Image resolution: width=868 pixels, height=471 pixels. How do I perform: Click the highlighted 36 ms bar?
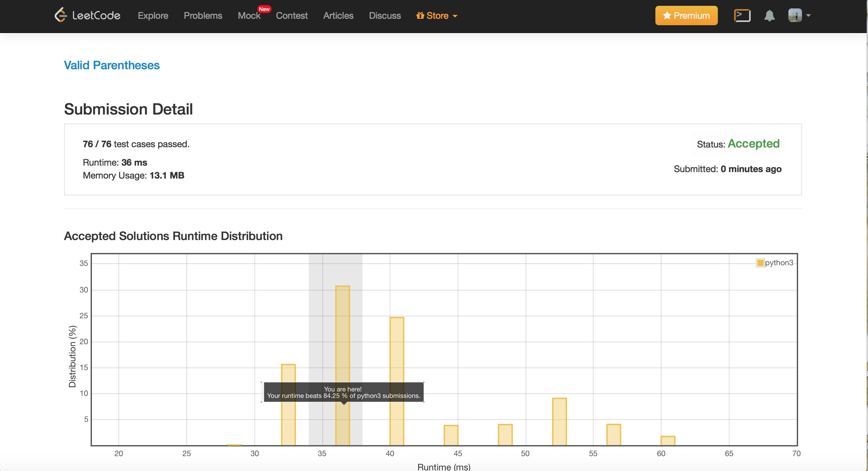coord(342,337)
